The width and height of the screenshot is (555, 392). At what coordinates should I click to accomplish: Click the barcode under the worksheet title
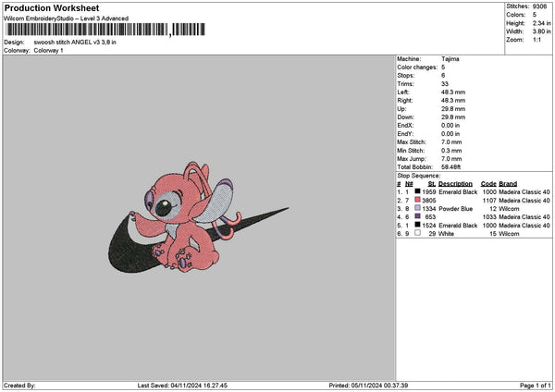pyautogui.click(x=105, y=30)
